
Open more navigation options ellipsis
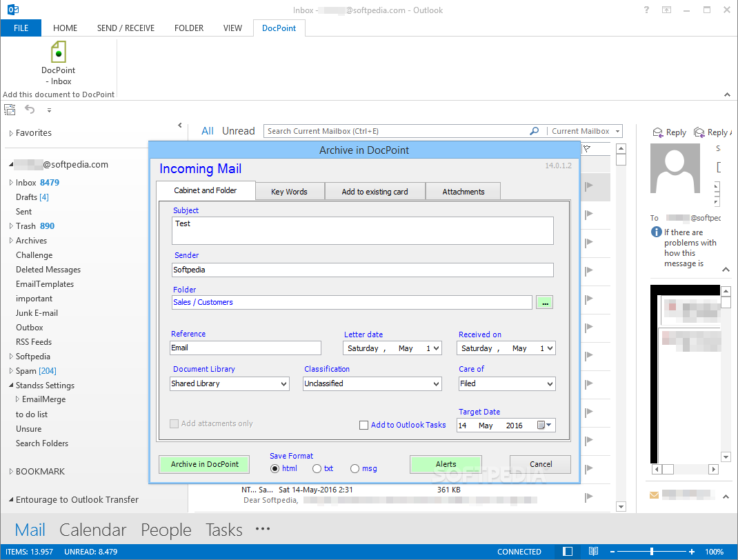[x=263, y=529]
